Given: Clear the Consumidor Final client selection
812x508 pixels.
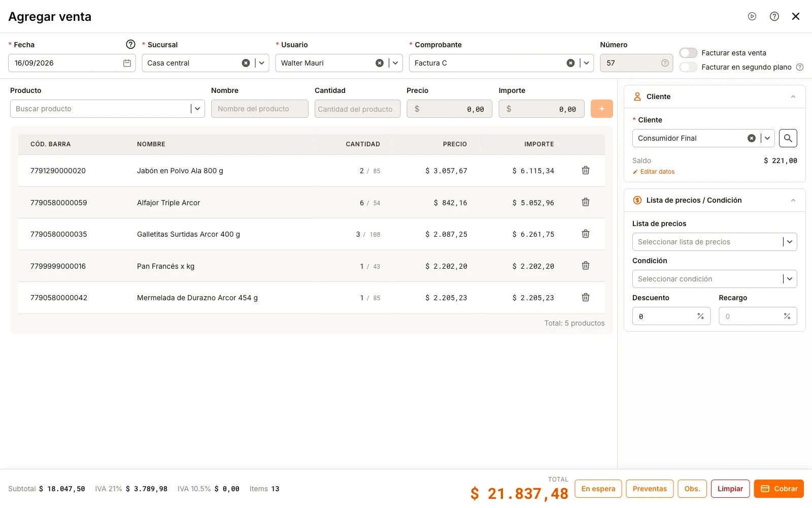Looking at the screenshot, I should [752, 138].
